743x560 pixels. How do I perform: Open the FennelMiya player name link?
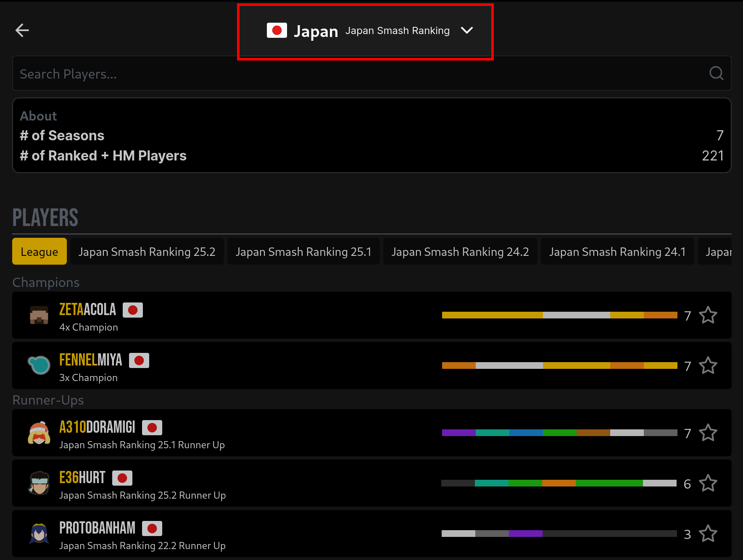pos(90,360)
